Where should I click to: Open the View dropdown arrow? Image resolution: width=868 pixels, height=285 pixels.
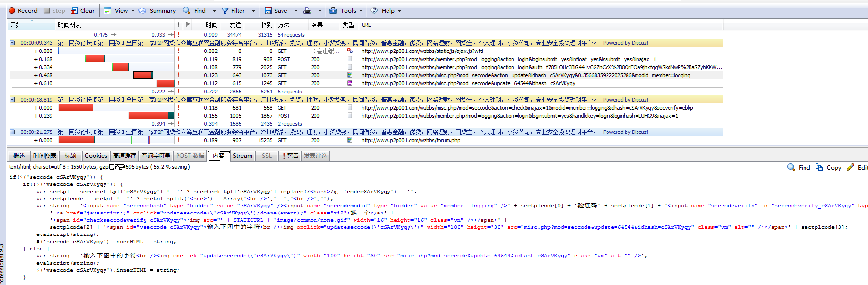click(x=133, y=10)
